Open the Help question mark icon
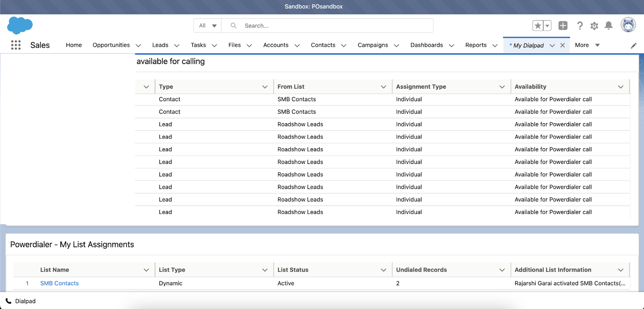Image resolution: width=644 pixels, height=309 pixels. pos(580,26)
